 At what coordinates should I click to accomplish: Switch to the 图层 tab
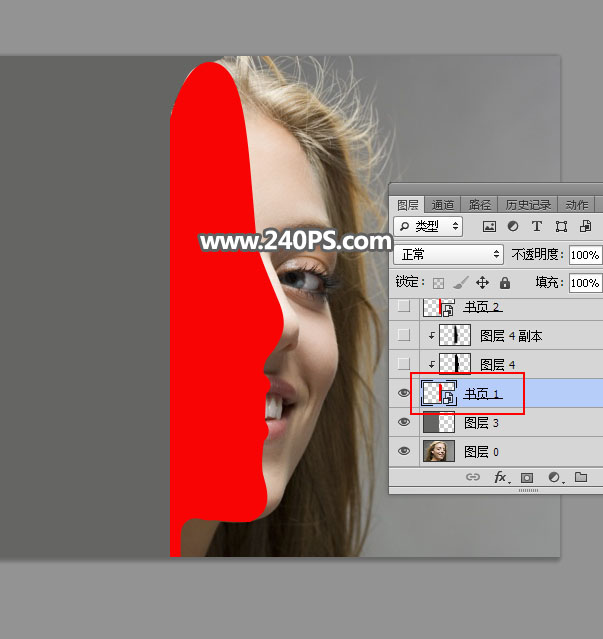click(408, 205)
